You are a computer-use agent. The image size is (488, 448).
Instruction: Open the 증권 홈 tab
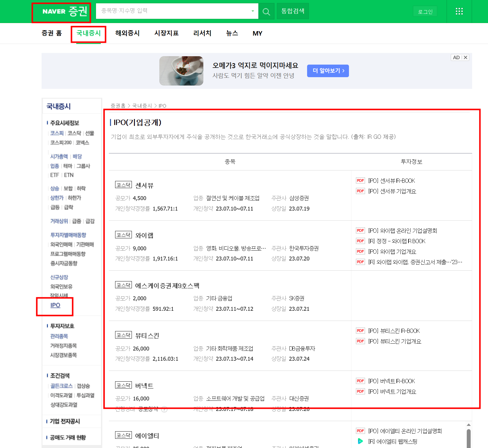52,33
